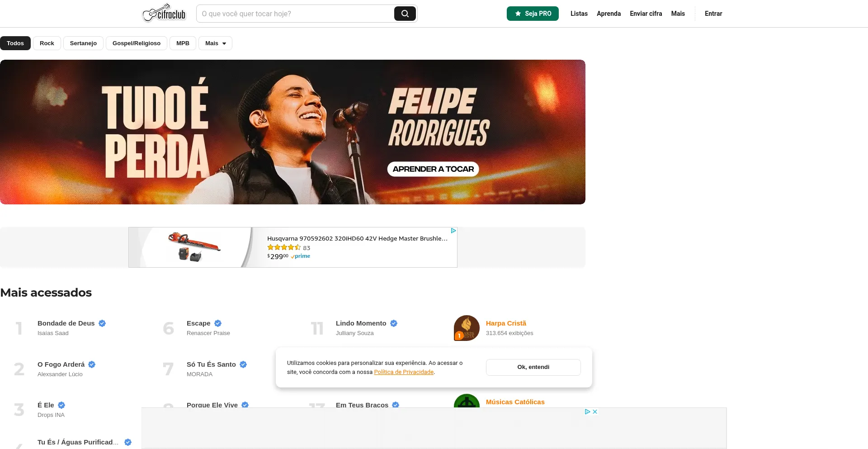868x449 pixels.
Task: Click the verified badge next to O Fogo Arderá
Action: 92,364
